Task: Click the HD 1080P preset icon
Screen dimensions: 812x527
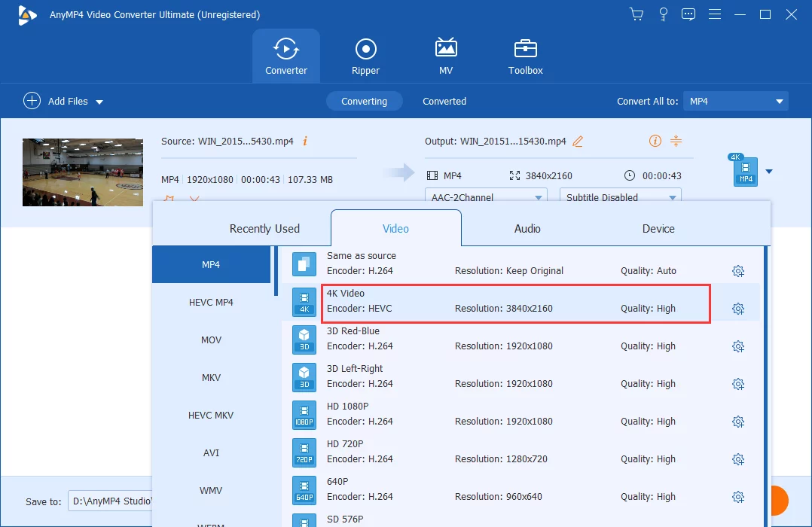Action: (304, 415)
